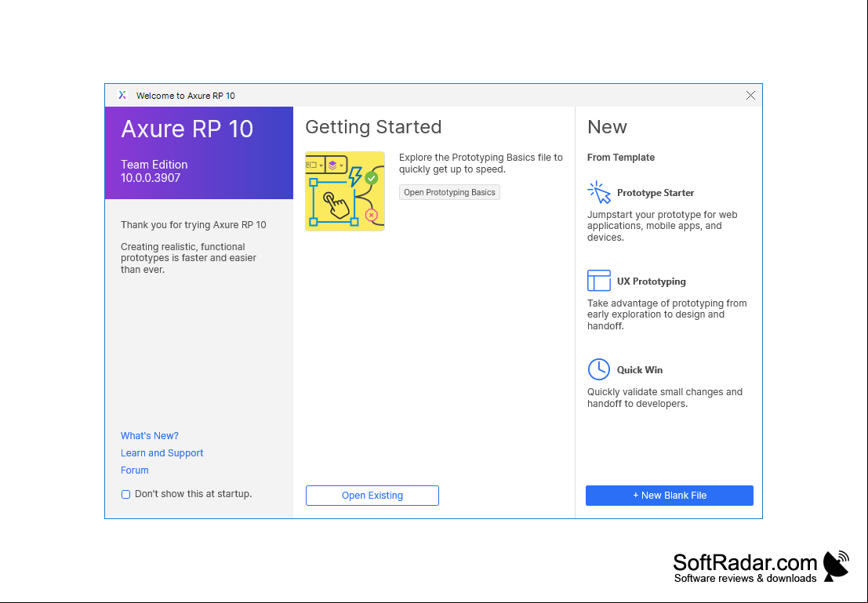Viewport: 868px width, 603px height.
Task: Click the Prototype Starter cursor icon
Action: coord(599,193)
